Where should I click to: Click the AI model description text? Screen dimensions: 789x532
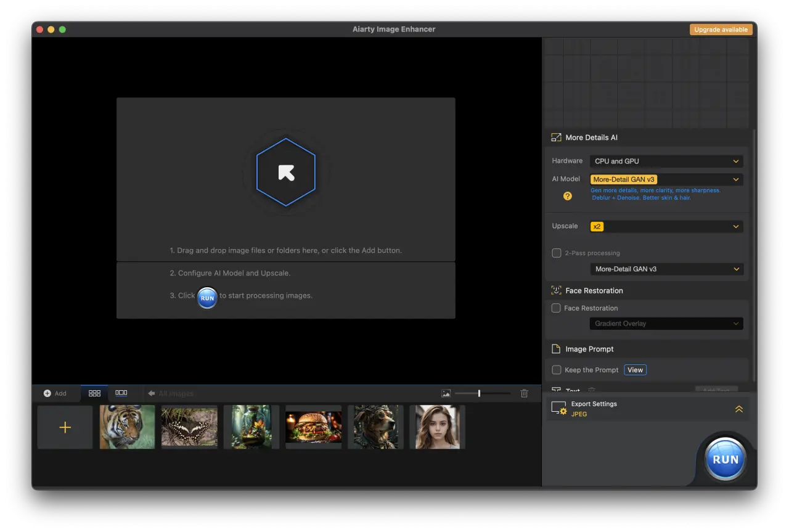655,194
